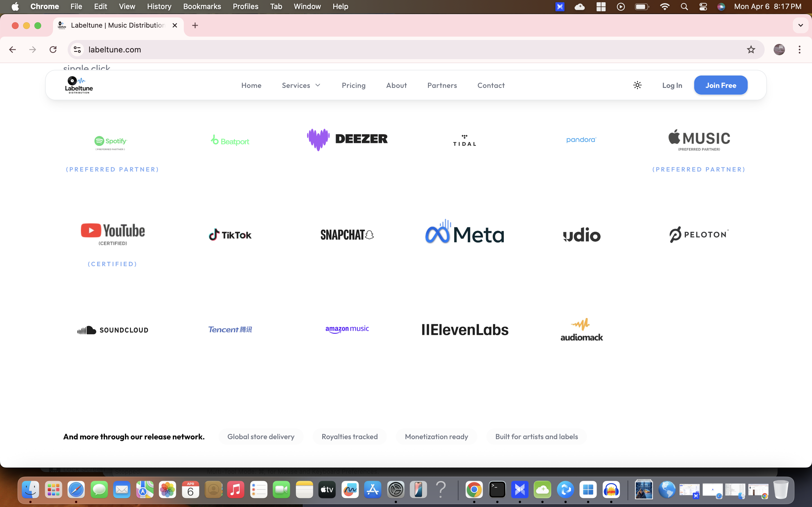Click the Log In link
This screenshot has height=507, width=812.
click(x=672, y=85)
